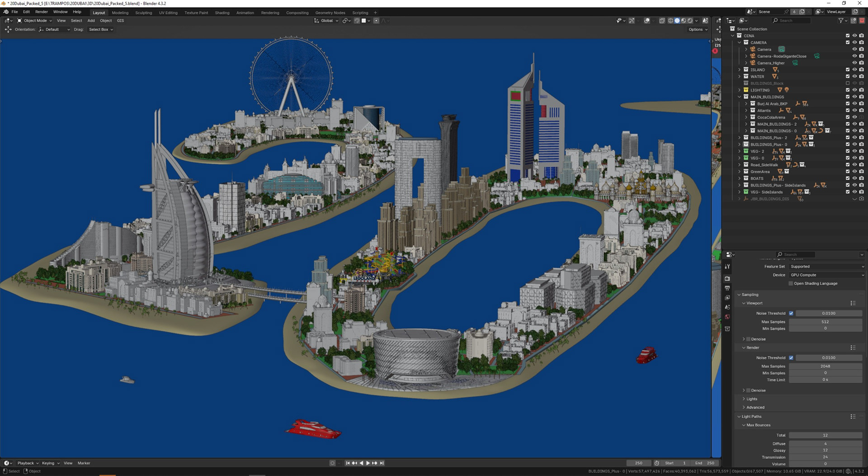Open the Select Box drag dropdown

(101, 29)
